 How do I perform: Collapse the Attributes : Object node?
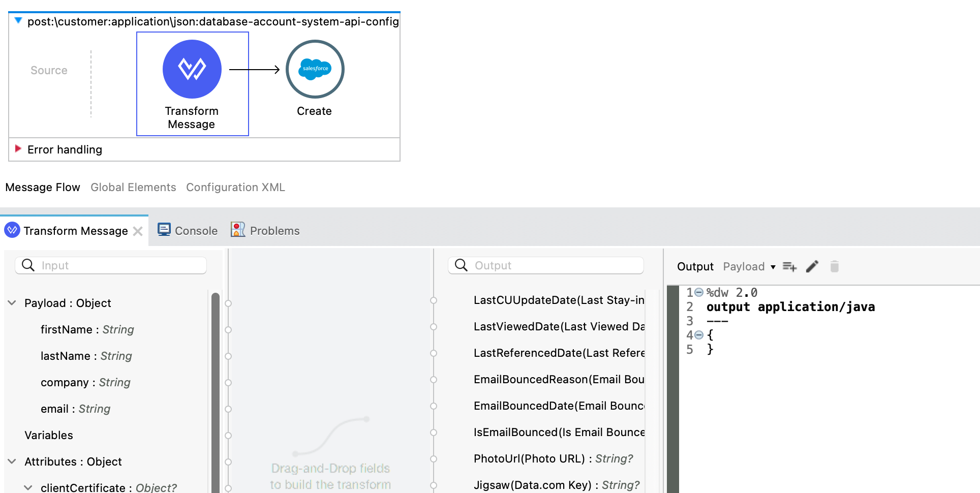coord(12,461)
